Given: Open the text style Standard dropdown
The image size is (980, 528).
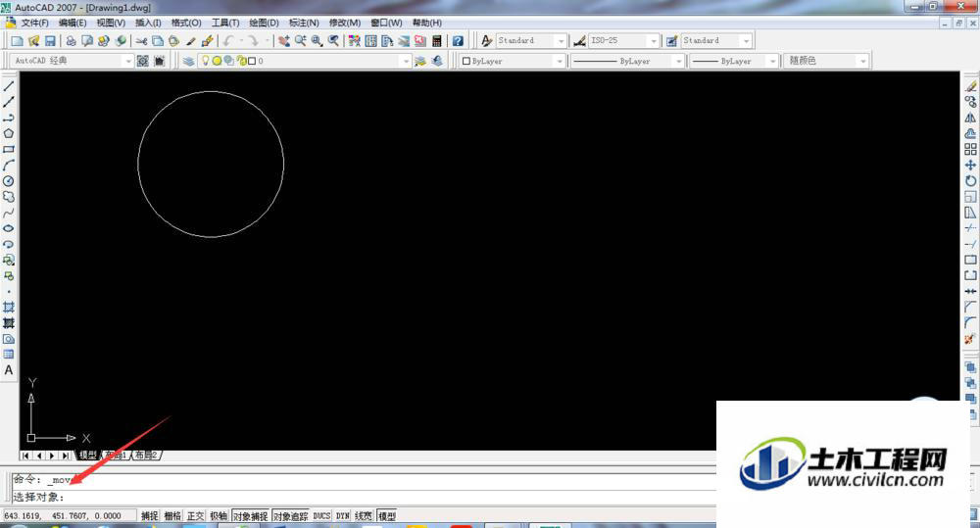Looking at the screenshot, I should pyautogui.click(x=561, y=40).
